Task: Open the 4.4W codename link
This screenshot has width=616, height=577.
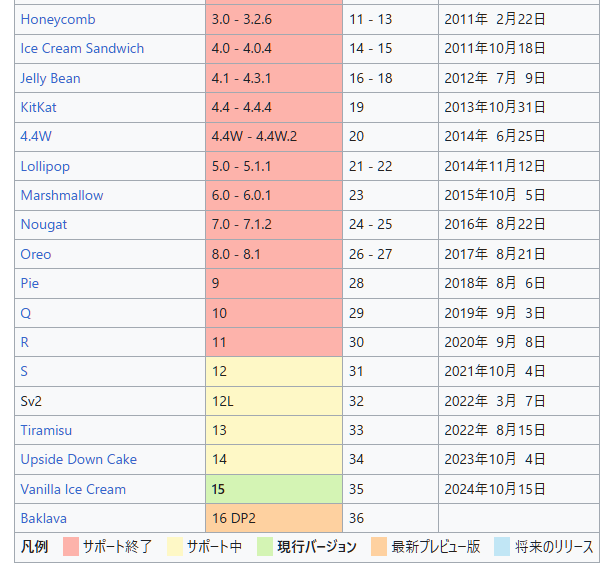Action: tap(36, 136)
